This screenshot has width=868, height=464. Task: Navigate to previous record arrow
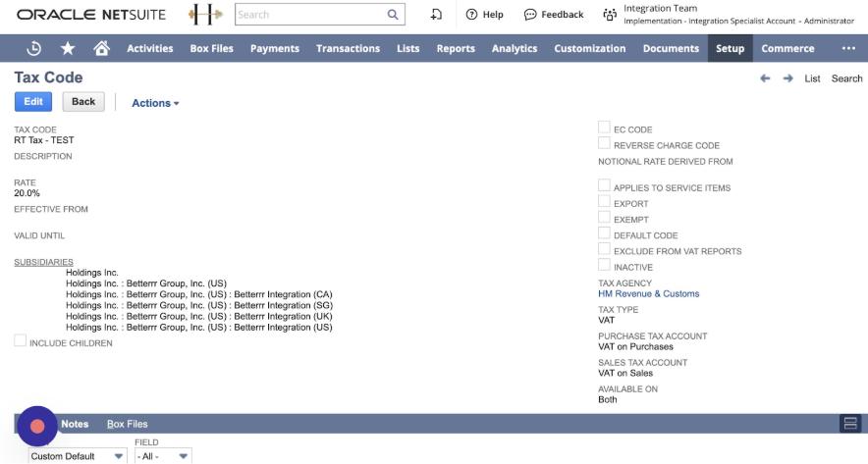tap(766, 78)
